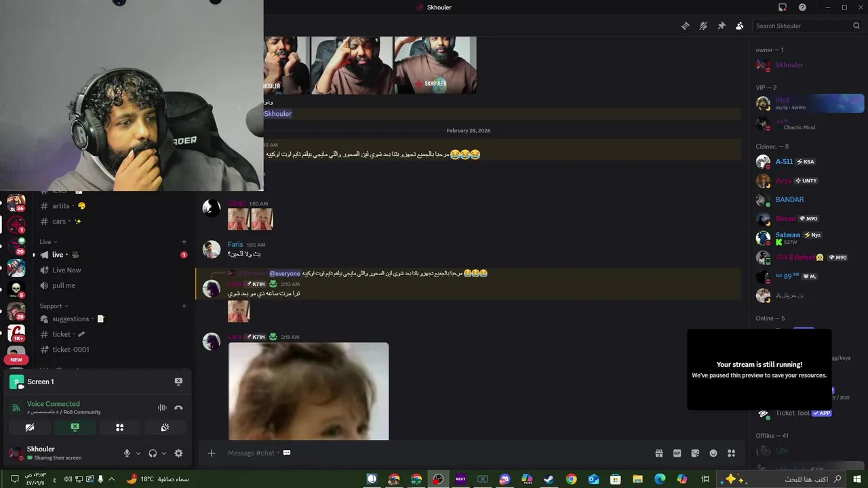
Task: Open the ticket-0001 channel
Action: 112,350
